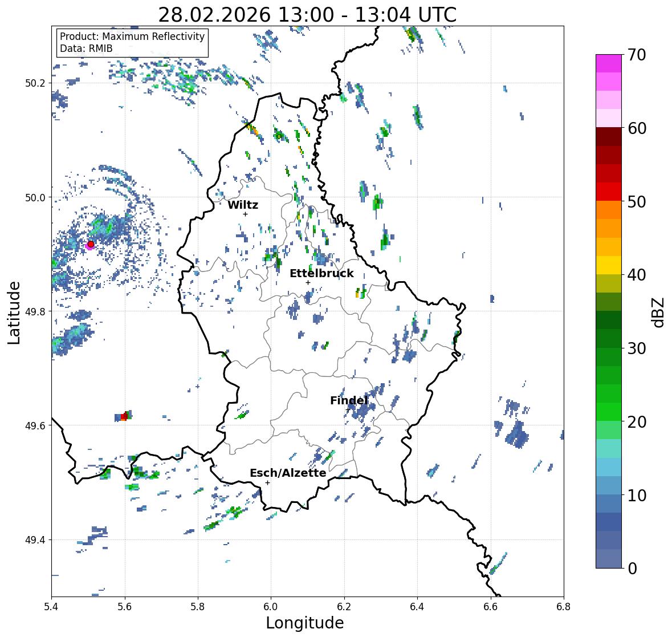
Task: Click the longitude tick label '6.4'
Action: 417,607
